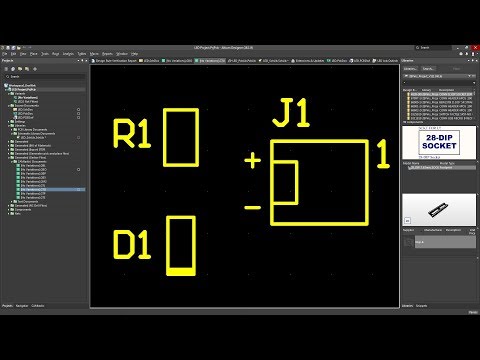Switch to Design Rule Verification Report tab
This screenshot has width=480, height=360.
[114, 61]
